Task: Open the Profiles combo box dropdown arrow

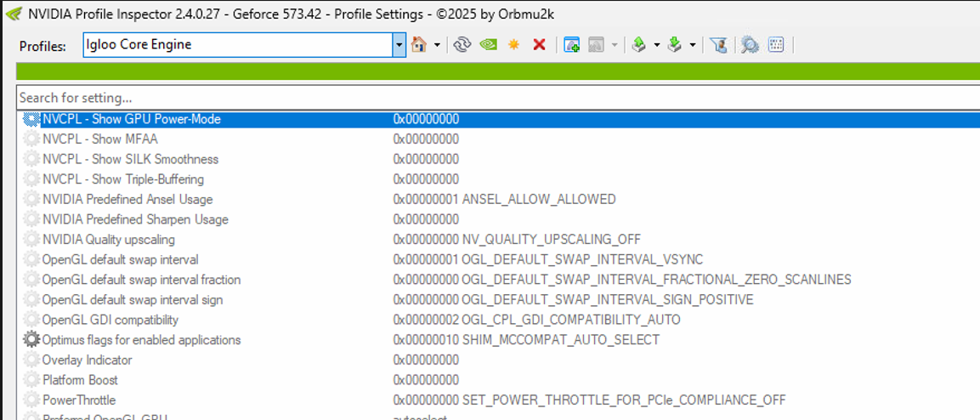Action: (x=399, y=45)
